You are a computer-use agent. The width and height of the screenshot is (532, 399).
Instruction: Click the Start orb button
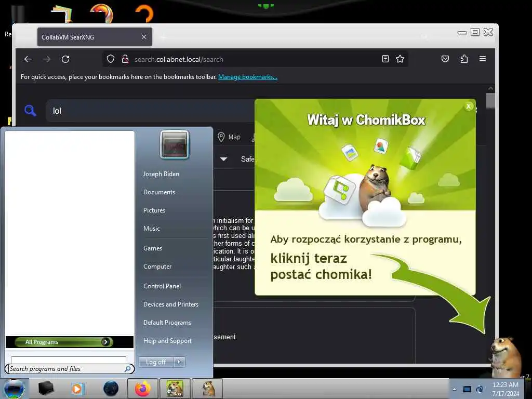(14, 389)
